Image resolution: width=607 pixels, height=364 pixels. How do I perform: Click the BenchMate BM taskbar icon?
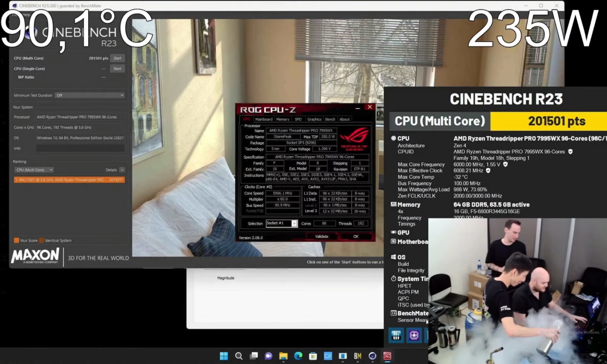[357, 356]
